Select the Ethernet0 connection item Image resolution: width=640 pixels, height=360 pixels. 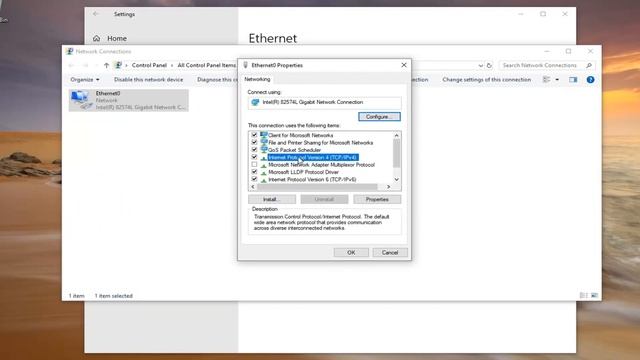point(129,100)
